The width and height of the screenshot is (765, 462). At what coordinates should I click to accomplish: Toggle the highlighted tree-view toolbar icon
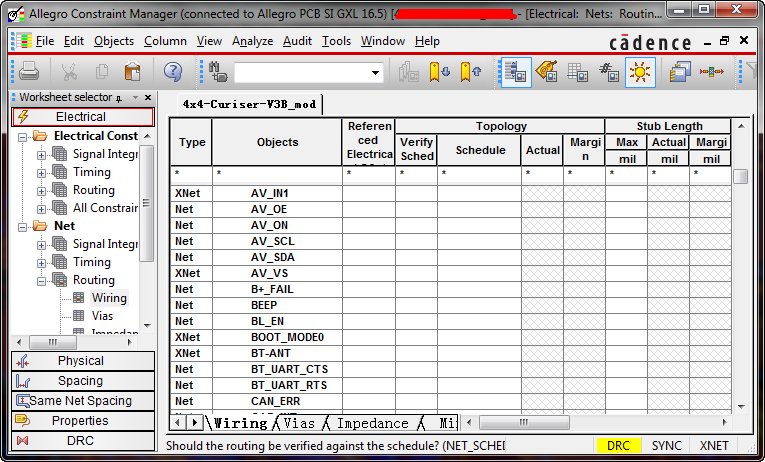pos(516,72)
